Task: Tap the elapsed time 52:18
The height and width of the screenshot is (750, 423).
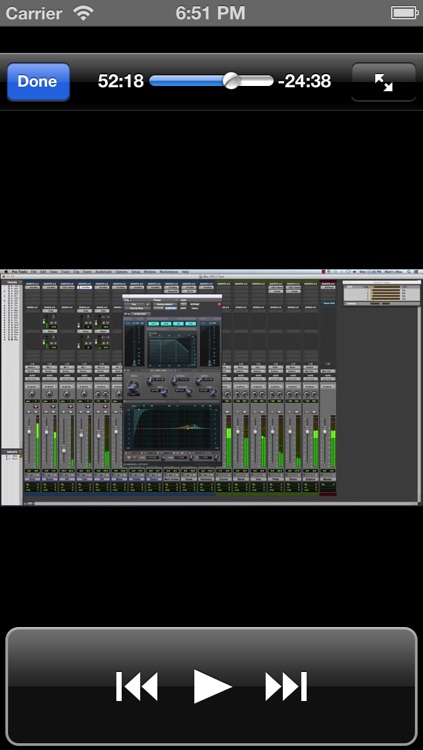Action: pyautogui.click(x=121, y=81)
